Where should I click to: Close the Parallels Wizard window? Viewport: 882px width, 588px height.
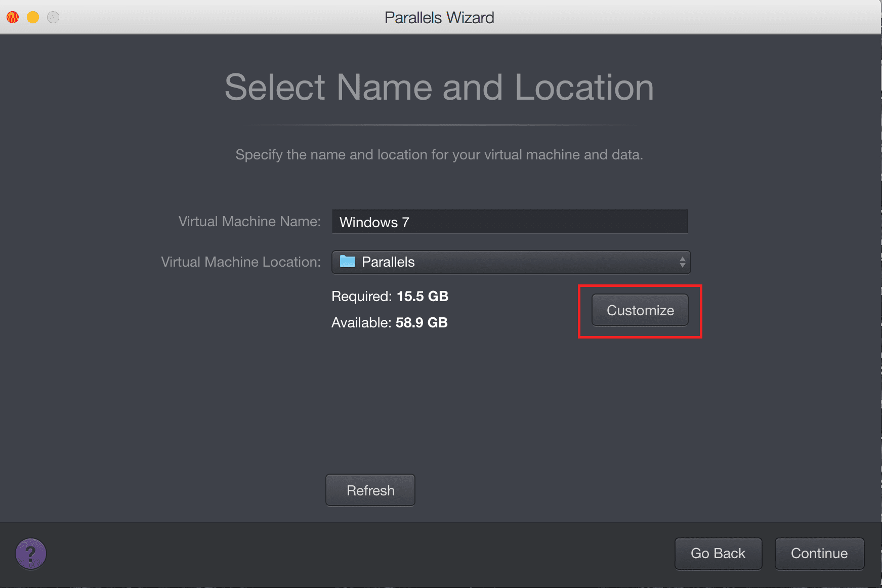coord(13,17)
